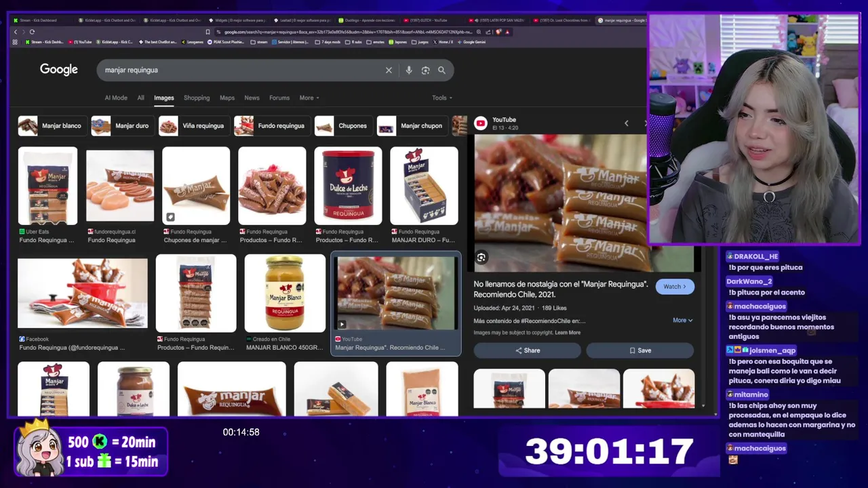The width and height of the screenshot is (868, 488).
Task: Open the Japones bookmark
Action: (x=397, y=42)
